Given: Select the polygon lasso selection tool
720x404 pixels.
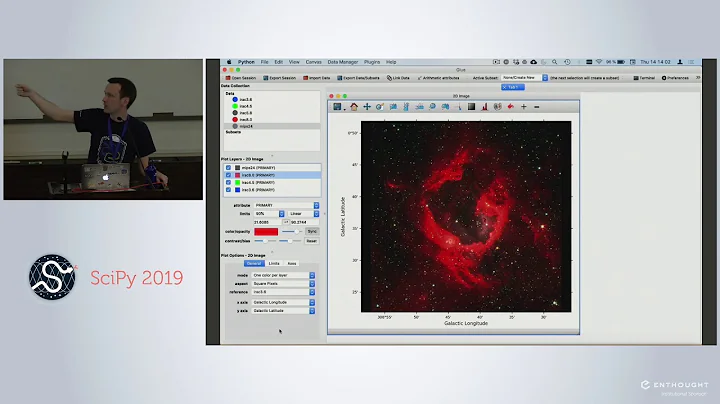Looking at the screenshot, I should (x=445, y=107).
